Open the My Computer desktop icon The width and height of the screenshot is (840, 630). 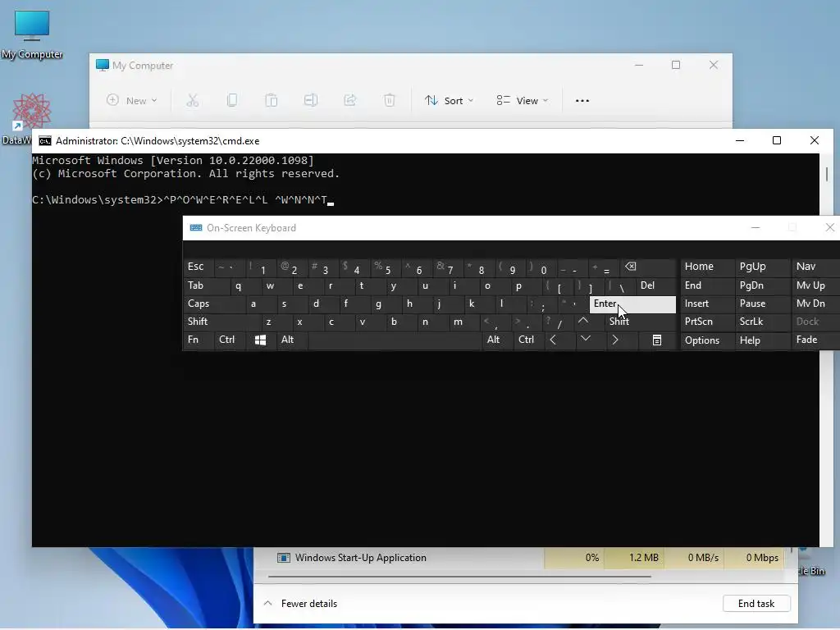click(32, 34)
